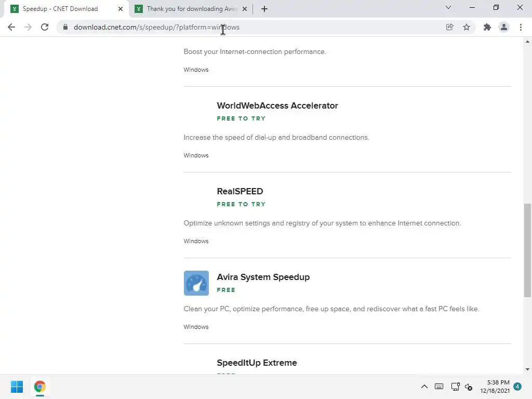The image size is (532, 399).
Task: Click 'Boost your Internet-connection performance.' text
Action: 255,51
